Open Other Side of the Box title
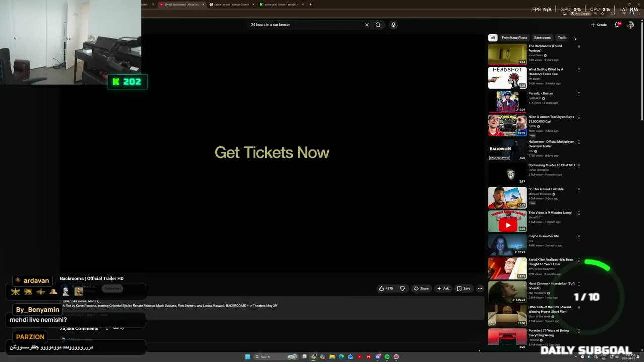644x362 pixels. [550, 309]
